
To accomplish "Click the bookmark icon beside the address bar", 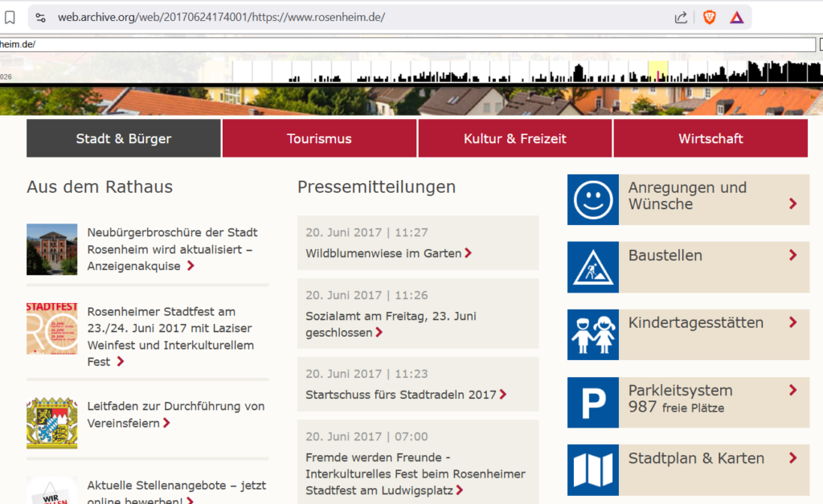I will click(x=10, y=17).
